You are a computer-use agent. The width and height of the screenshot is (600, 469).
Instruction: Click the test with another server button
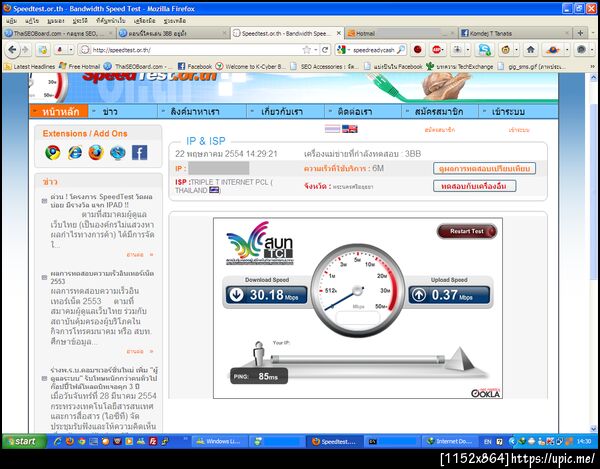474,186
